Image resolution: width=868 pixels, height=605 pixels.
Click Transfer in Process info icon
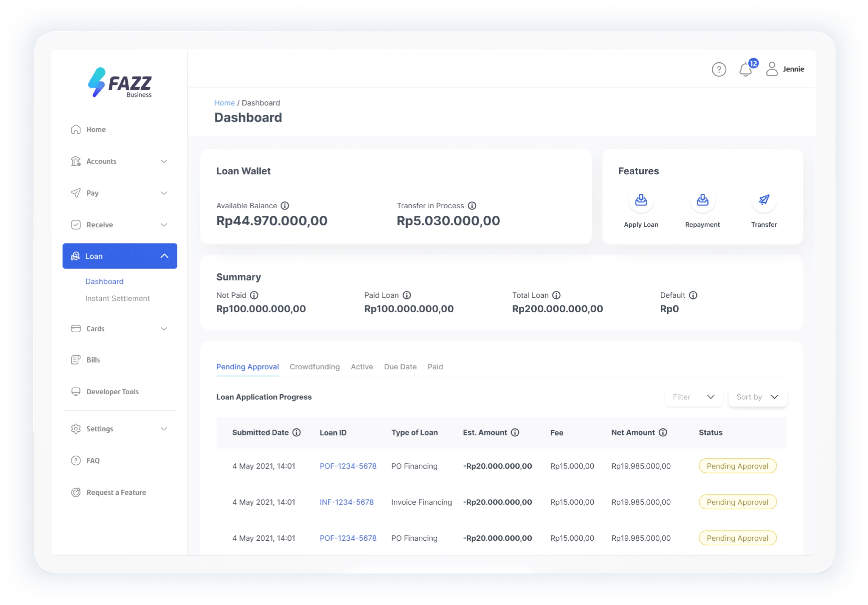pos(472,206)
